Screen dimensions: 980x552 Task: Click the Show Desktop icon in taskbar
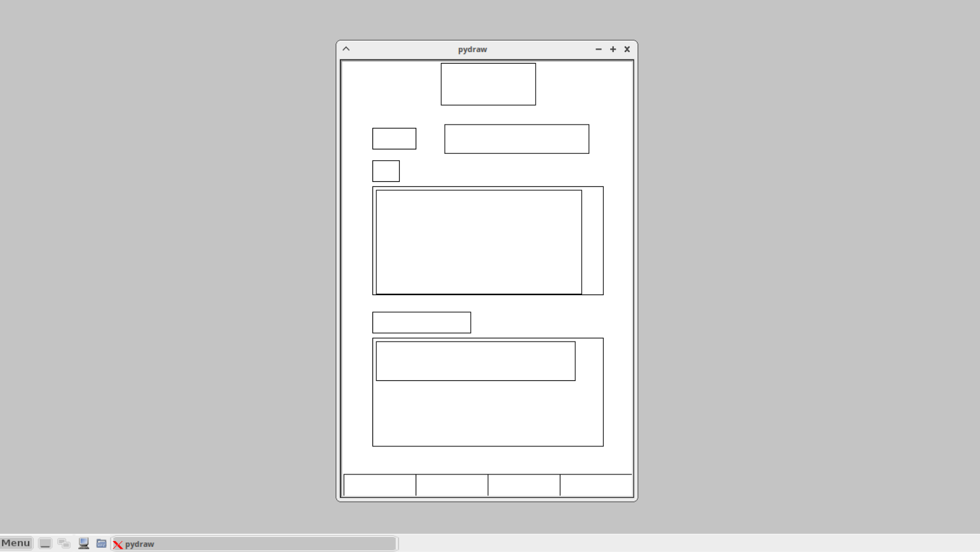pos(45,543)
